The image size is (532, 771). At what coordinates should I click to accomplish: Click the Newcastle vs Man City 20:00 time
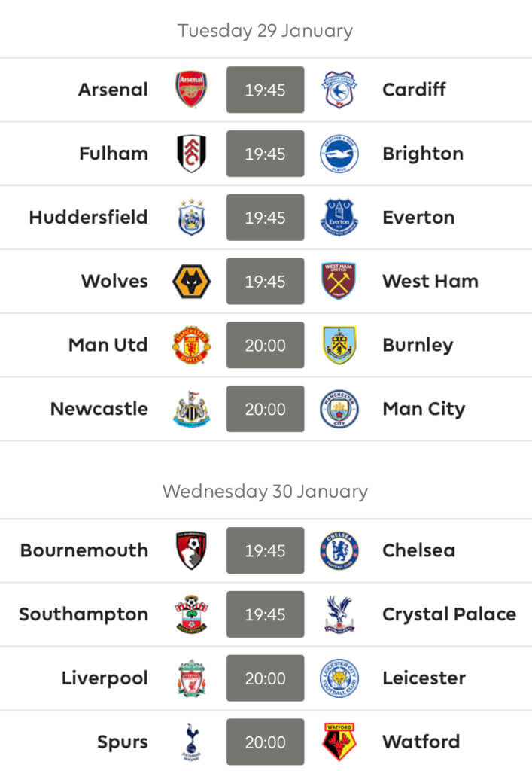click(x=266, y=409)
